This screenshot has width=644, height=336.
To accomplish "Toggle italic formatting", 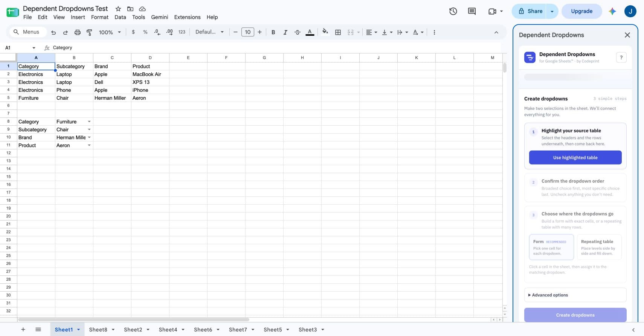I will [285, 32].
